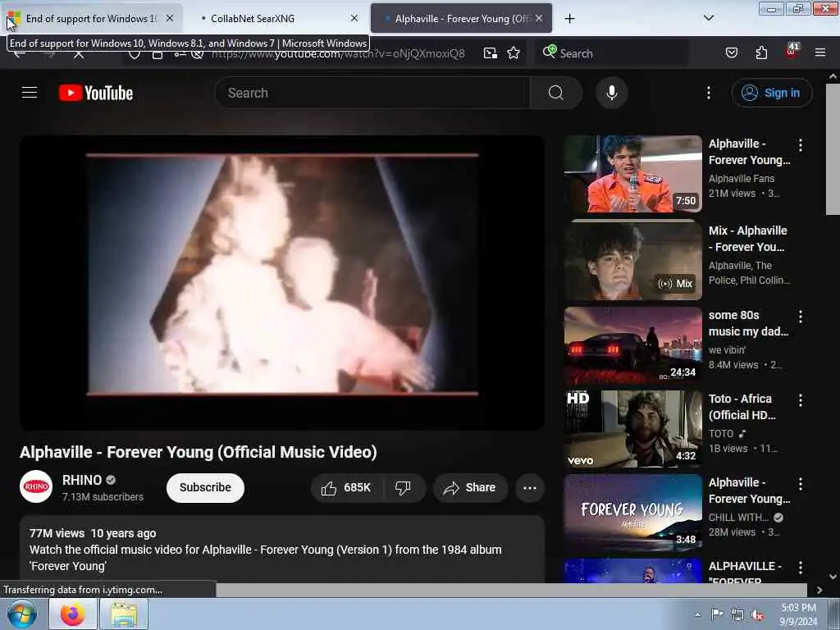The width and height of the screenshot is (840, 630).
Task: Open the 24:34 some 80s music thumbnail
Action: [x=632, y=345]
